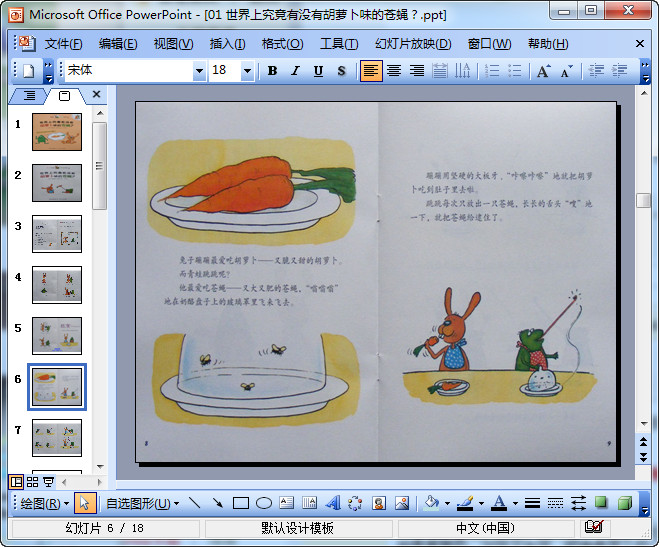Switch to Outline tab
This screenshot has width=659, height=547.
(29, 96)
